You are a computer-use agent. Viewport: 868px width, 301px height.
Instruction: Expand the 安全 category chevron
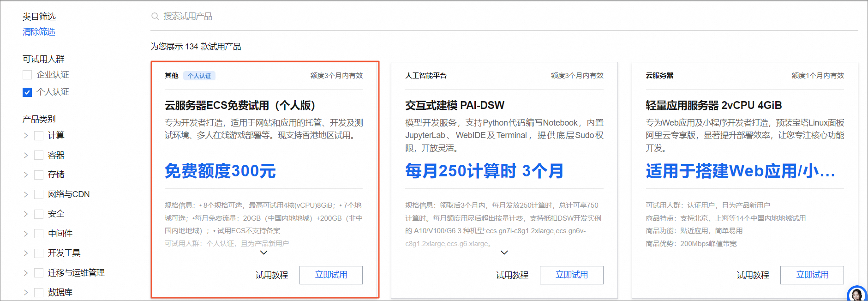[x=26, y=214]
